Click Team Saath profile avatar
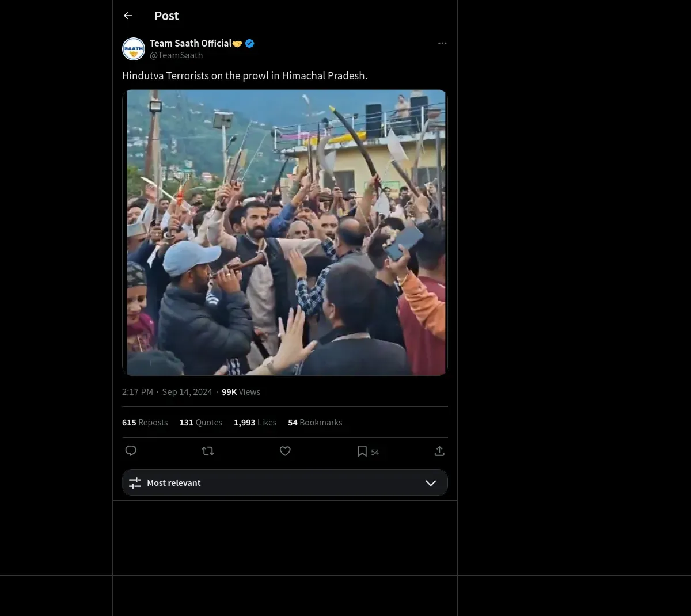 (x=134, y=49)
